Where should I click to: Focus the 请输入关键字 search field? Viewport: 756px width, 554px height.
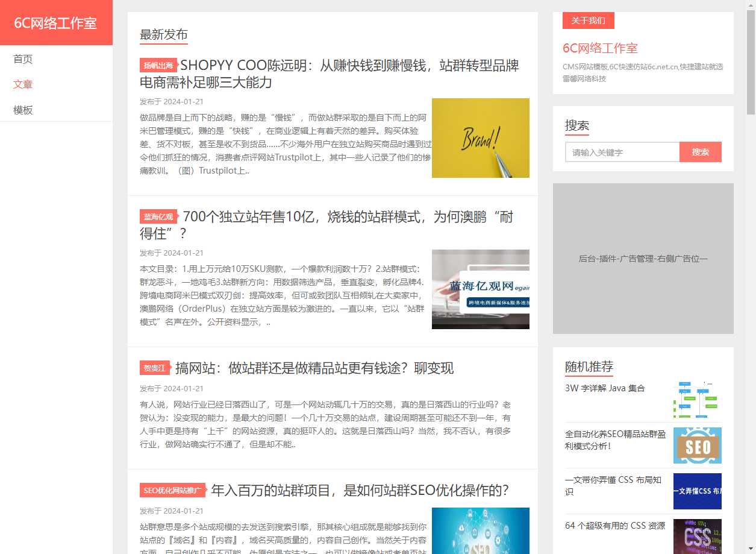[622, 153]
